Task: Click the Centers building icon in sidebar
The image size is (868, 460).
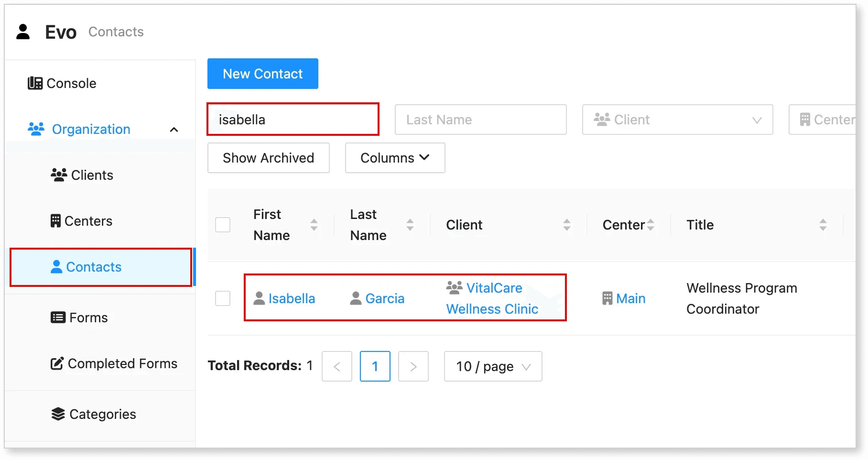Action: coord(55,221)
